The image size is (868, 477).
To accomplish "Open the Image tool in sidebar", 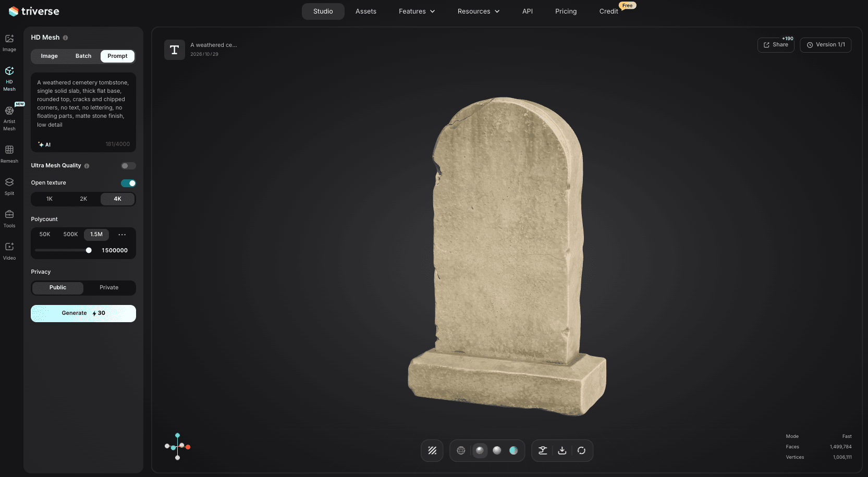I will [x=9, y=43].
